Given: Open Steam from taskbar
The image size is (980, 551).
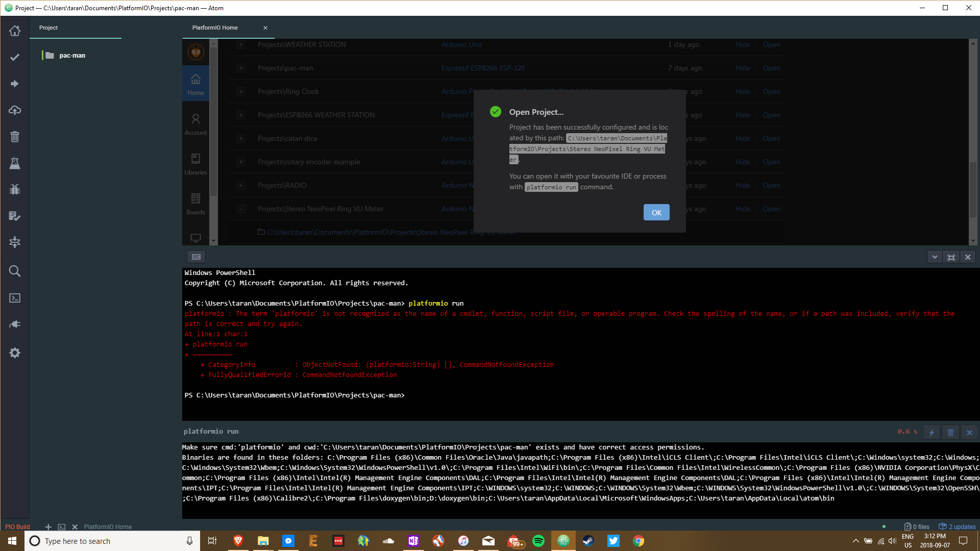Looking at the screenshot, I should point(589,541).
